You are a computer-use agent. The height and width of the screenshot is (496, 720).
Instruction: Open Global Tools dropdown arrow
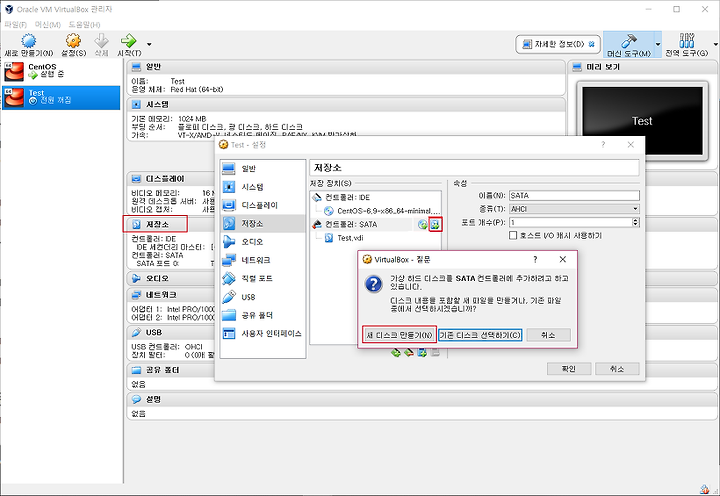pyautogui.click(x=715, y=45)
